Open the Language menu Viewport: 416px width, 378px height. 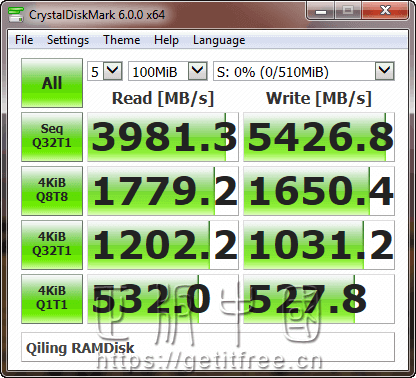219,40
